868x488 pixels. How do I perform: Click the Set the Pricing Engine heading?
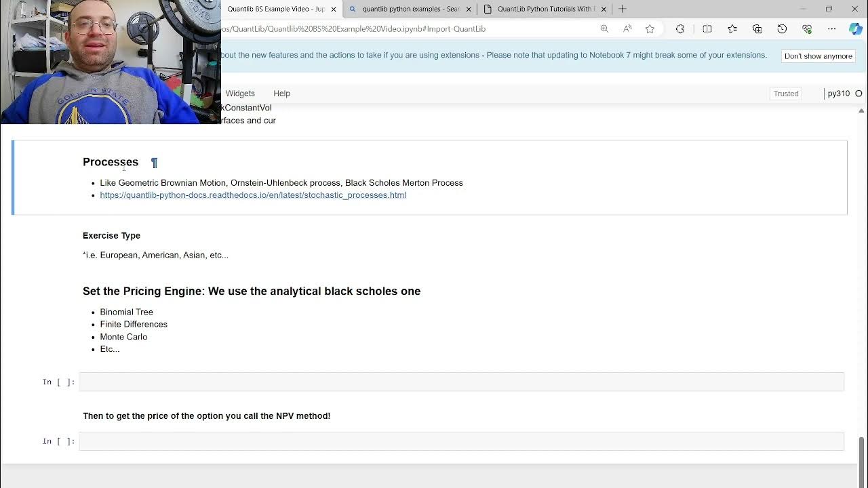(x=252, y=291)
